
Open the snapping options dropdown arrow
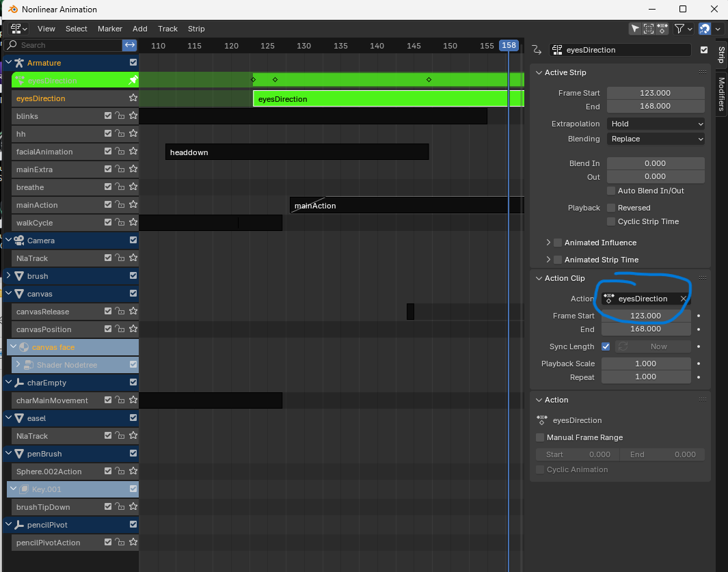pyautogui.click(x=717, y=29)
